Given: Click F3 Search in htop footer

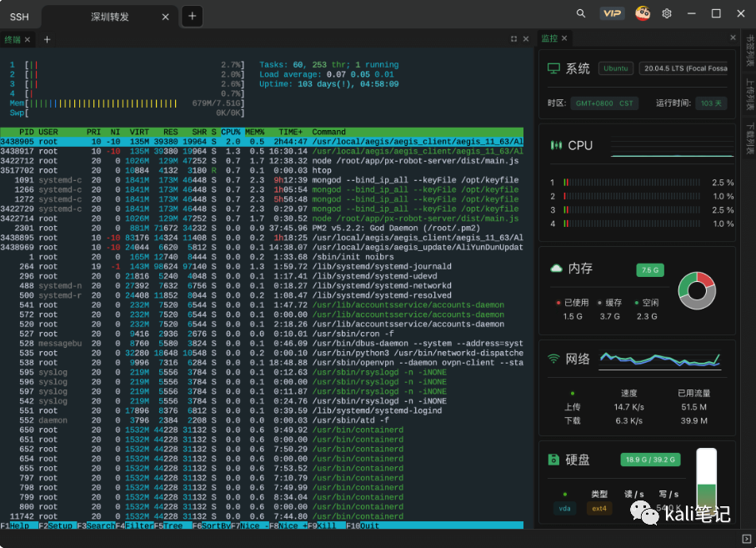Looking at the screenshot, I should [x=96, y=525].
